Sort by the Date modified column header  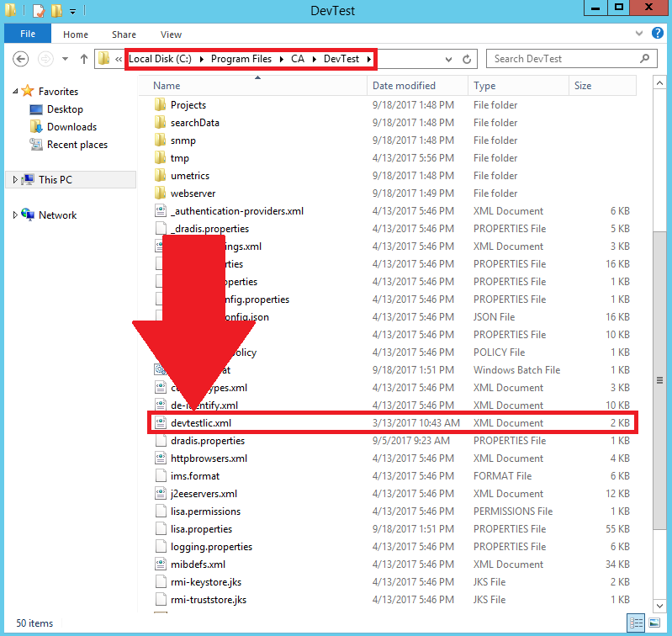coord(417,86)
